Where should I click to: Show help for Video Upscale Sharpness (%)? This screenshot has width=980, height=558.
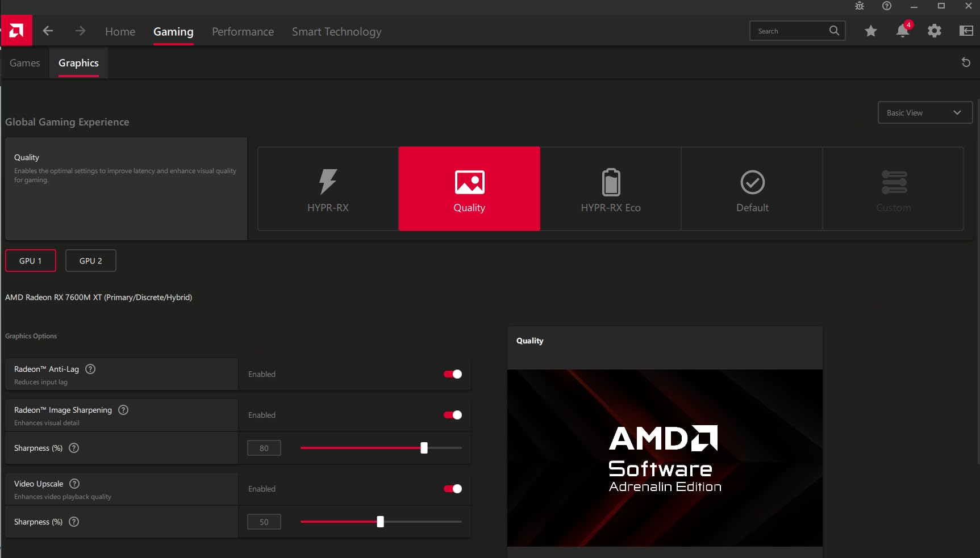[74, 522]
